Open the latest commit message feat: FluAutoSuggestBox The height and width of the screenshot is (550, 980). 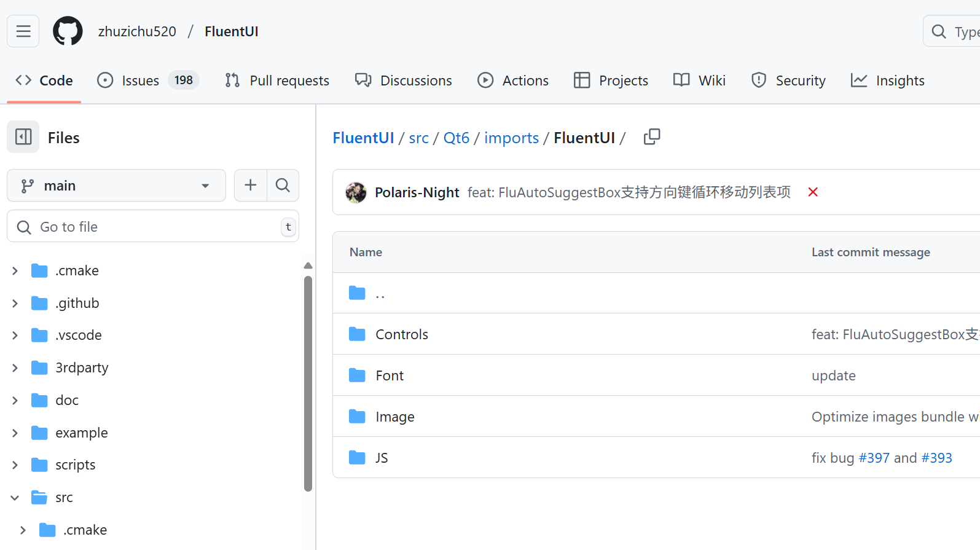[x=629, y=192]
